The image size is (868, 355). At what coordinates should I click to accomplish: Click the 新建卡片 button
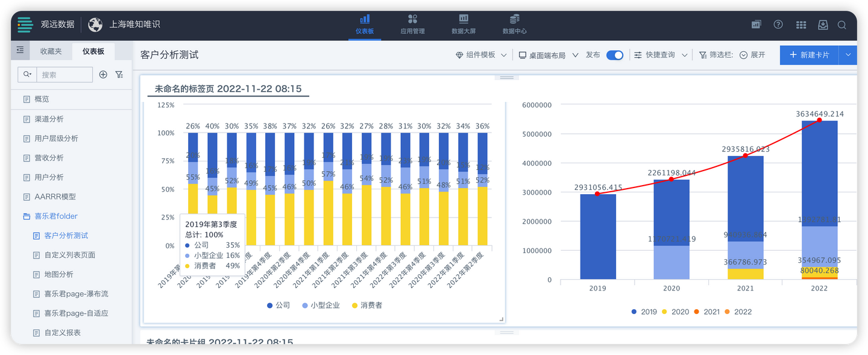810,55
